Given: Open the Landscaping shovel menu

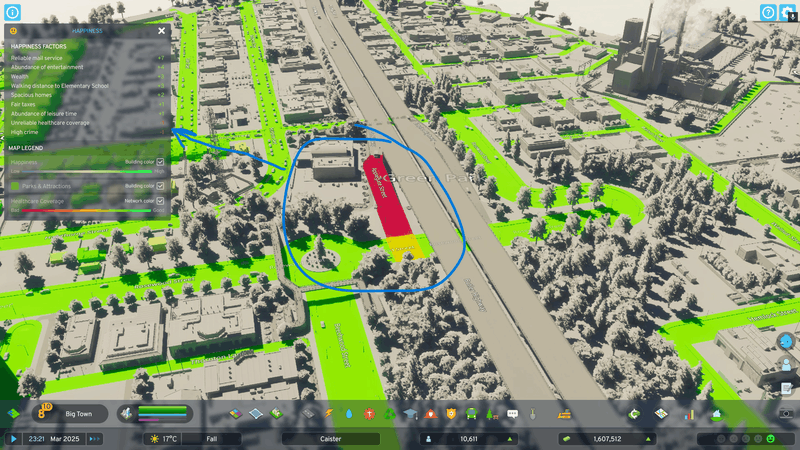Looking at the screenshot, I should pos(533,414).
